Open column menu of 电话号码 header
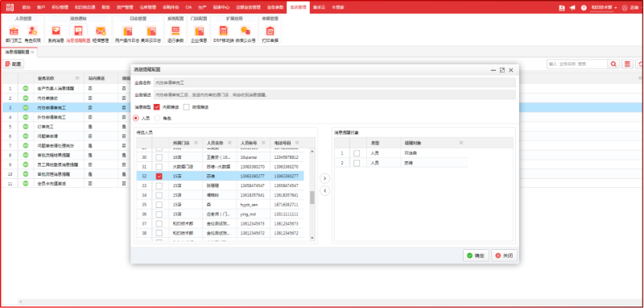The width and height of the screenshot is (644, 308). coord(296,143)
